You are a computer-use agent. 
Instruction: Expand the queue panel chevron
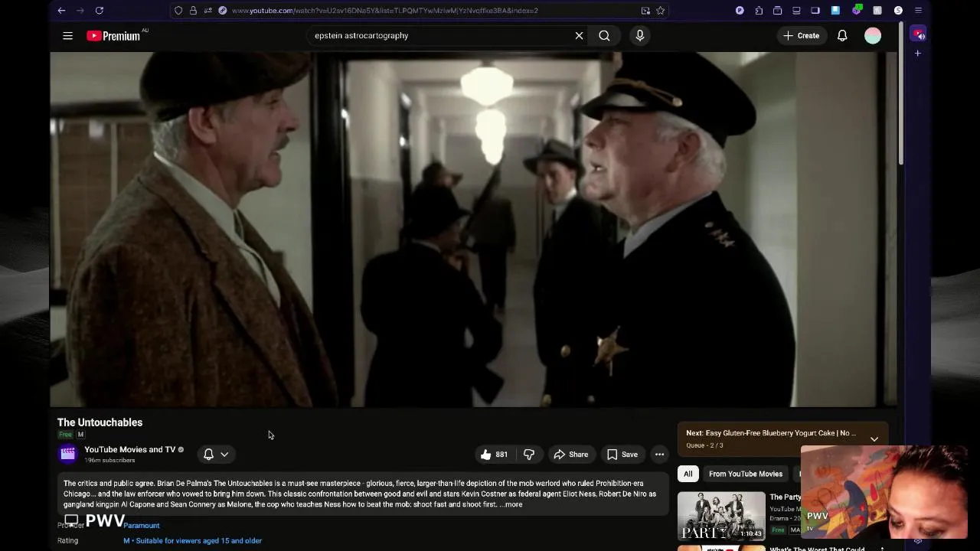(874, 439)
